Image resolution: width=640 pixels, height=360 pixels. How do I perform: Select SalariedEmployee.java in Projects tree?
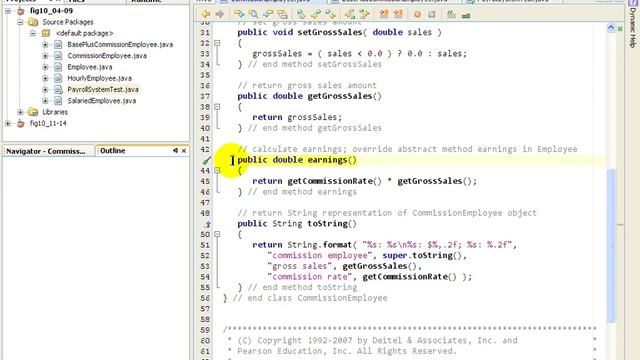(102, 100)
